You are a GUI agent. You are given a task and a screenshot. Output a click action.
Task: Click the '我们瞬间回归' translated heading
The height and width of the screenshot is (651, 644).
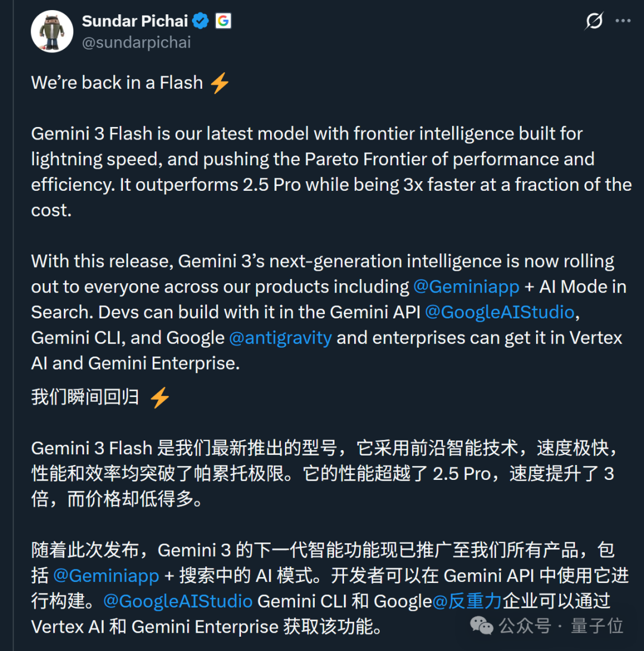pyautogui.click(x=85, y=398)
